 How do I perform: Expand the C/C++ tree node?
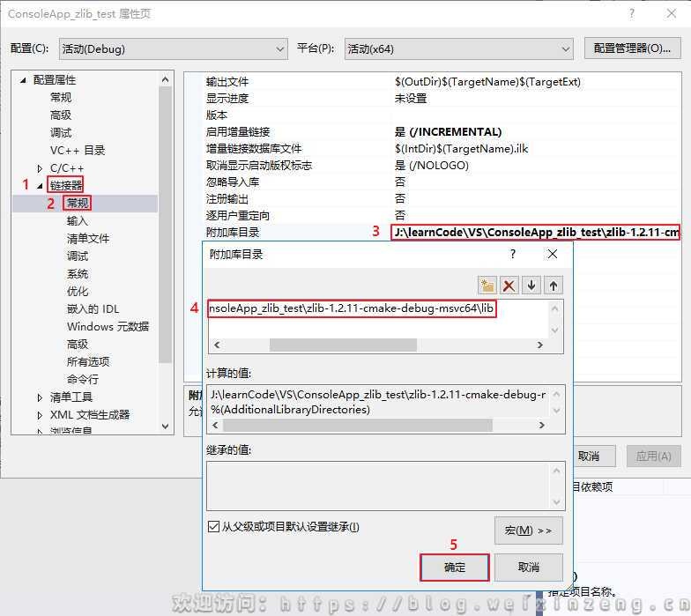point(41,168)
